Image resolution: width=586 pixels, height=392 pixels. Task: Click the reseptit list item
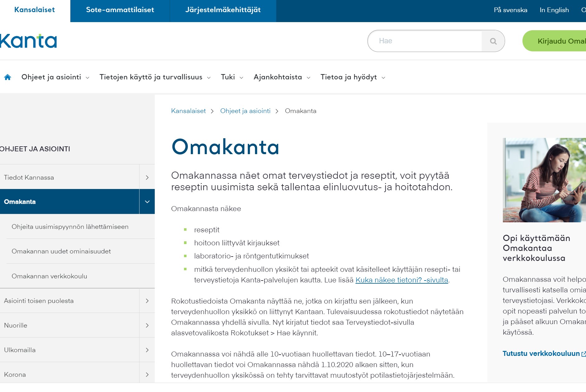pyautogui.click(x=207, y=230)
